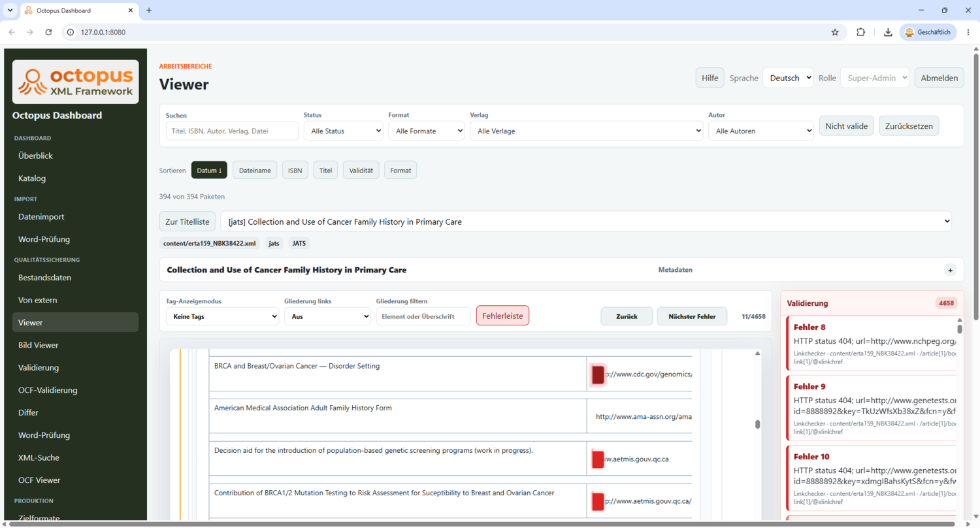Open the Status filter dropdown
The height and width of the screenshot is (528, 980).
343,131
